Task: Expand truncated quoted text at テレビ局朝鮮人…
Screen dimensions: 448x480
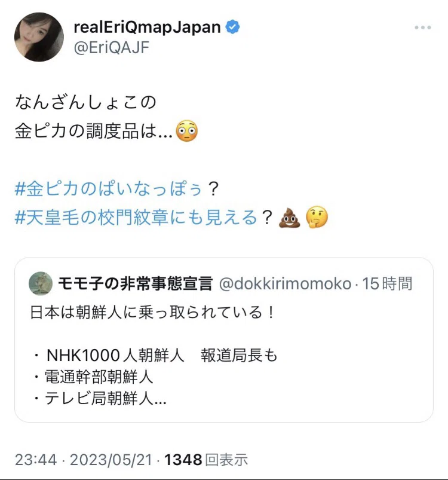Action: click(99, 399)
